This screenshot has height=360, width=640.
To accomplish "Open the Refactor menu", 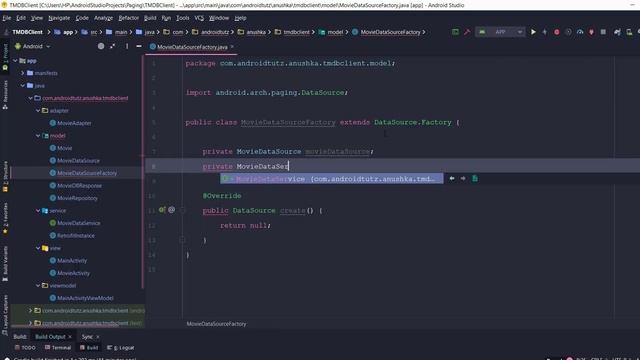I will coord(129,18).
